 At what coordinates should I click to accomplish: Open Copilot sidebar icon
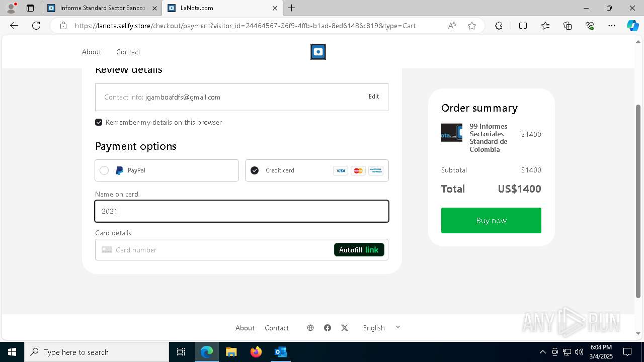(632, 26)
